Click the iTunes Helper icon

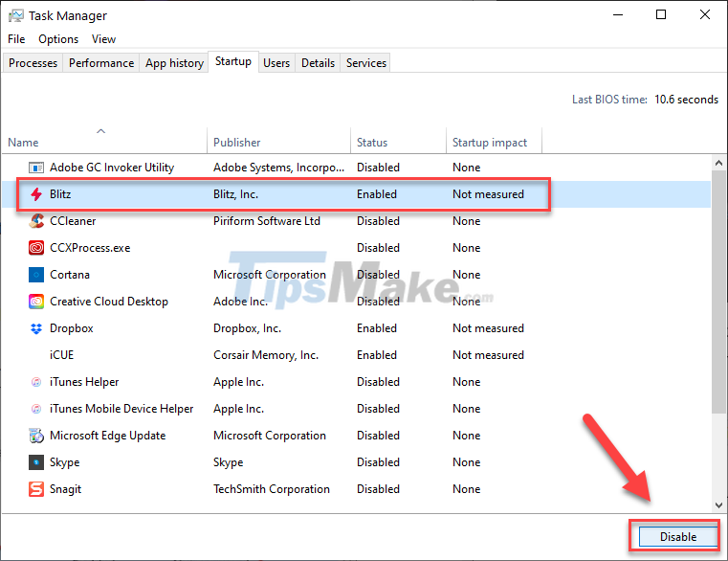tap(36, 382)
